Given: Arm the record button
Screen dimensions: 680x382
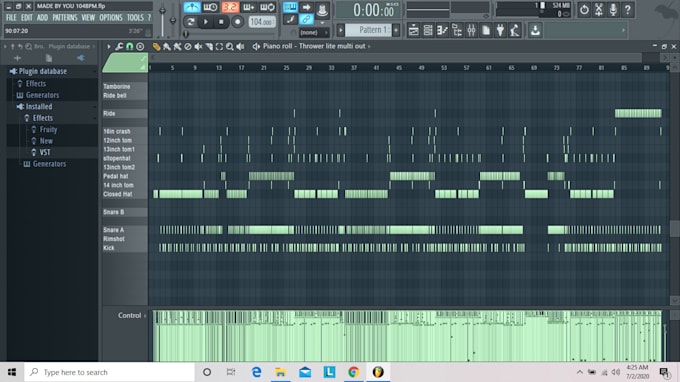Looking at the screenshot, I should [237, 22].
